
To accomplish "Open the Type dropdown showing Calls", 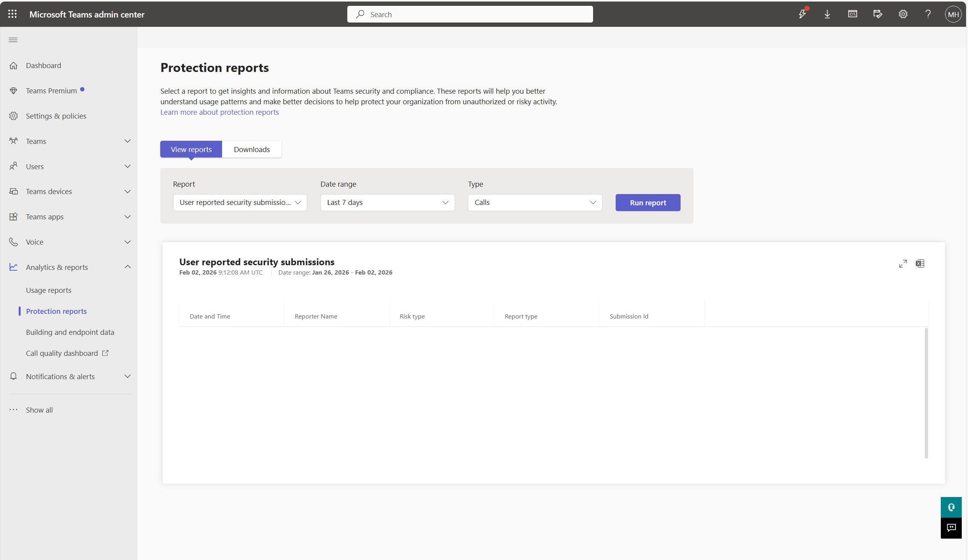I will [535, 203].
